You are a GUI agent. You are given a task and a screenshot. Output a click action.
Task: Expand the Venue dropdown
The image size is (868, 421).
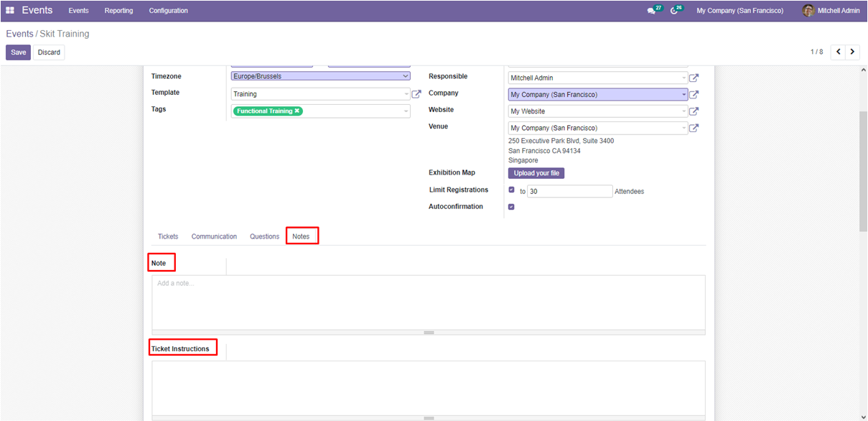[x=683, y=128]
